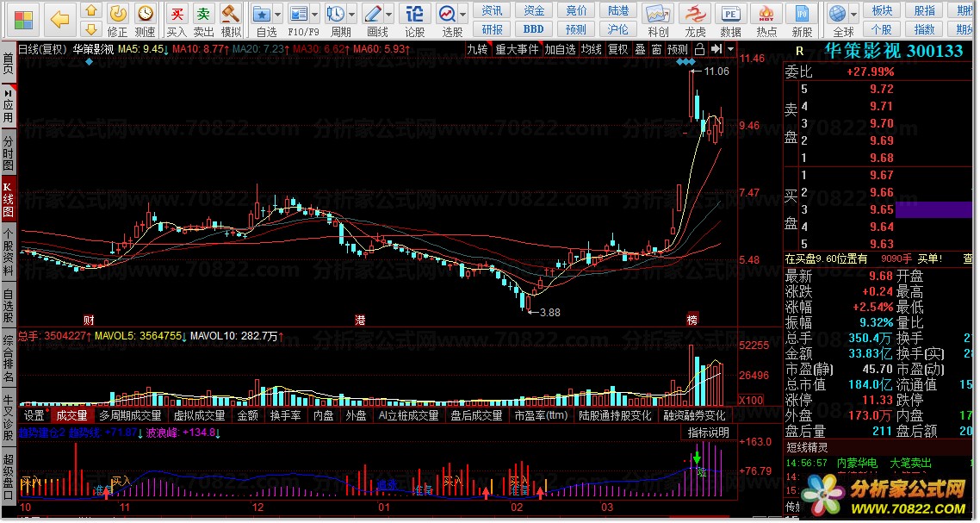980x523 pixels.
Task: Expand the 全球 dropdown arrow
Action: 853,14
